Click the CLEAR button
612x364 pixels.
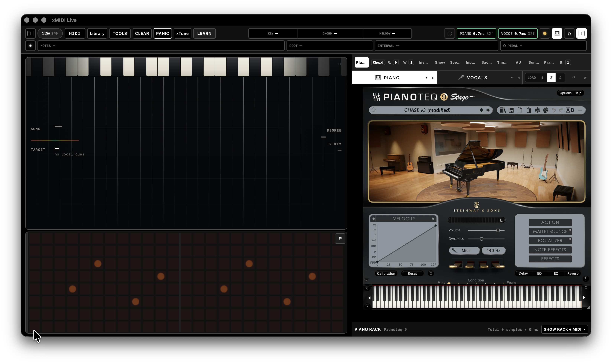click(142, 33)
